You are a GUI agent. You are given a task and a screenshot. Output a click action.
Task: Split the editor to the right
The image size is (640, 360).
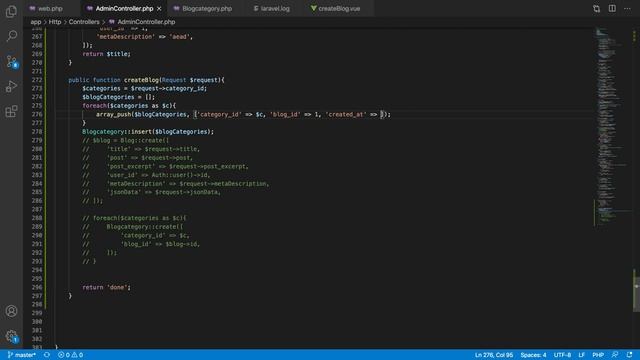612,9
